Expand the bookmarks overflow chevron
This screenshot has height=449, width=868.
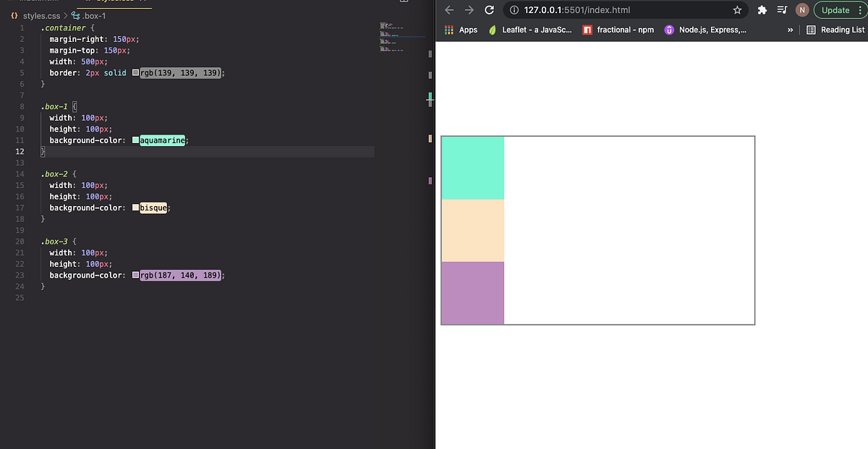[x=788, y=30]
